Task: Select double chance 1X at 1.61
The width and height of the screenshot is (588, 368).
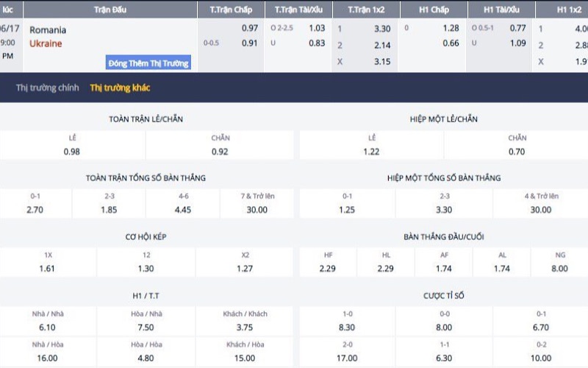Action: point(48,268)
